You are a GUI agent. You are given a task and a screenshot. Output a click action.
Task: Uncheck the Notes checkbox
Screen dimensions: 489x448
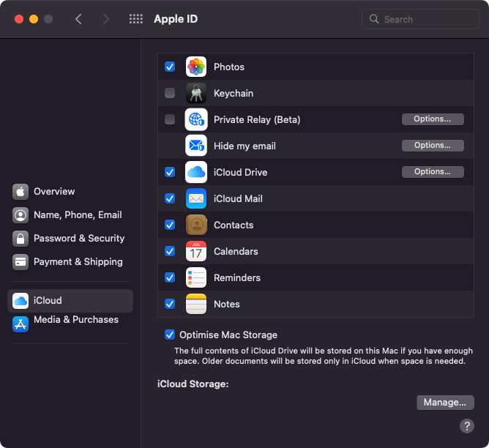pos(170,304)
